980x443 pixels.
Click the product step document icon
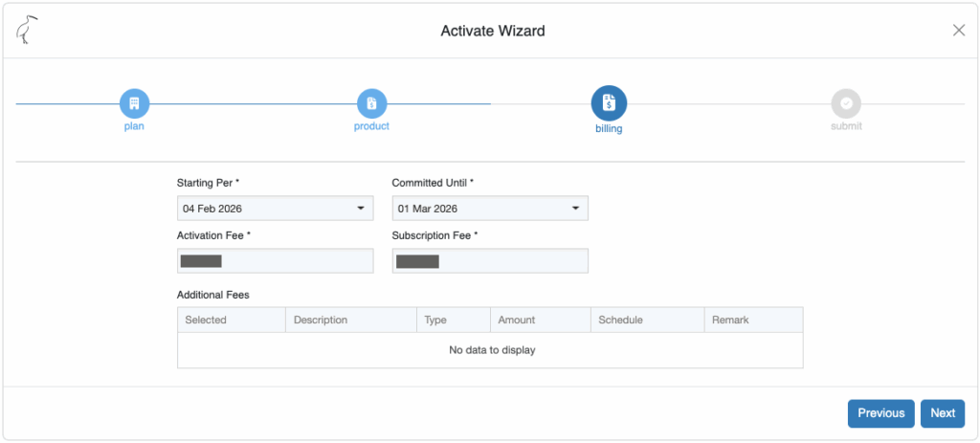click(371, 103)
